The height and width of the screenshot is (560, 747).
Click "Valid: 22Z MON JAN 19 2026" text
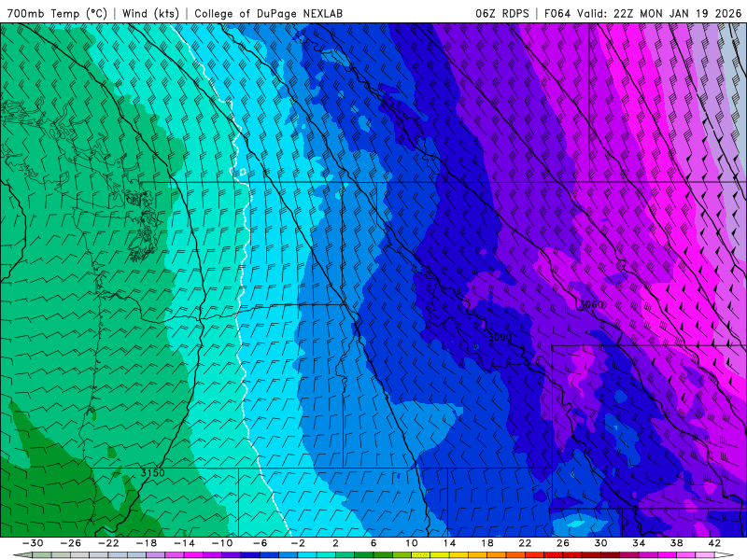(659, 13)
